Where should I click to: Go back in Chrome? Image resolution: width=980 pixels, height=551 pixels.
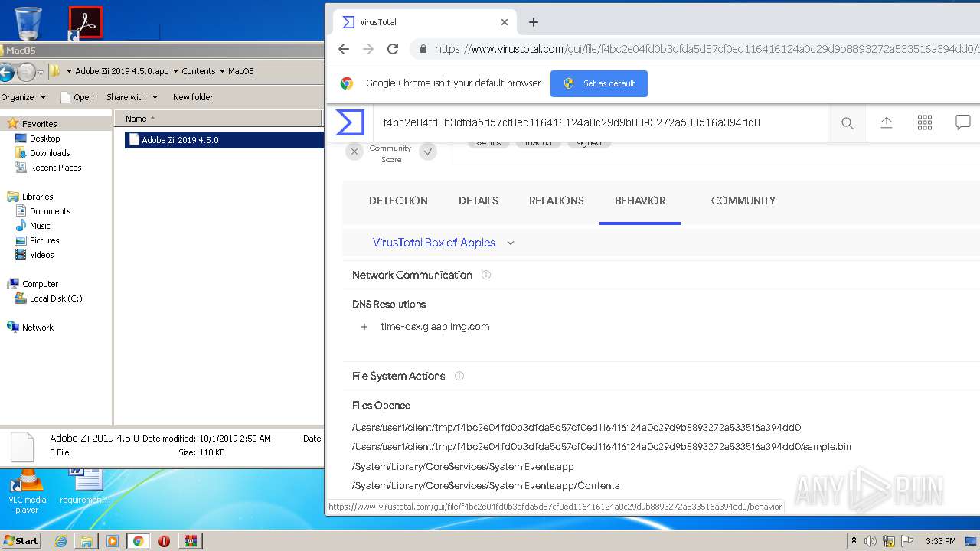pos(344,49)
